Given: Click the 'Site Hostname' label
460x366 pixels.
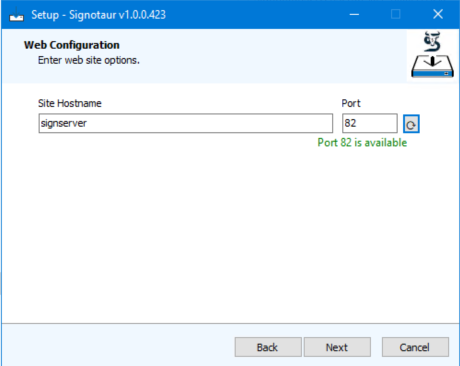Looking at the screenshot, I should [70, 103].
